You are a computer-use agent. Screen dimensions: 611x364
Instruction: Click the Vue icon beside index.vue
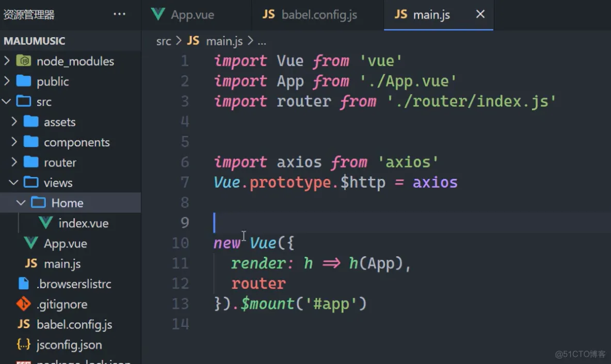(x=45, y=223)
